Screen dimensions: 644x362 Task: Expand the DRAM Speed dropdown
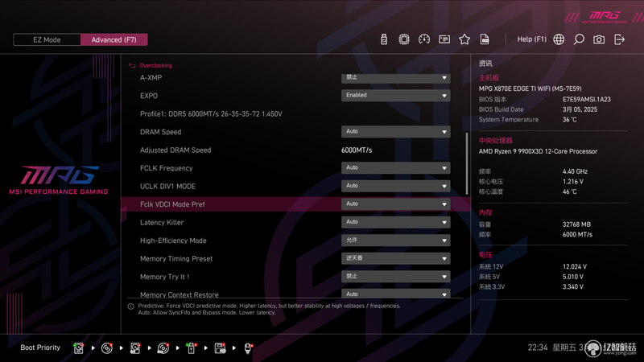point(395,131)
